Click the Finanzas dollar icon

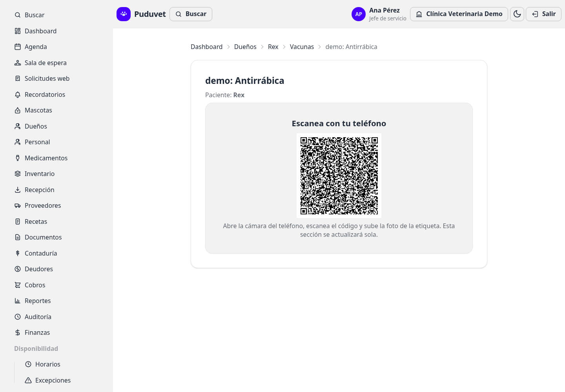tap(18, 332)
